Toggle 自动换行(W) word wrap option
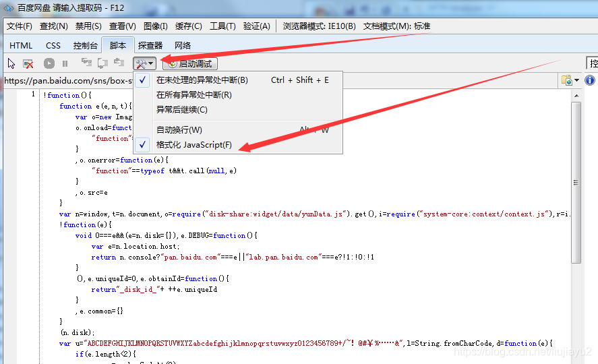The image size is (598, 364). pos(238,130)
